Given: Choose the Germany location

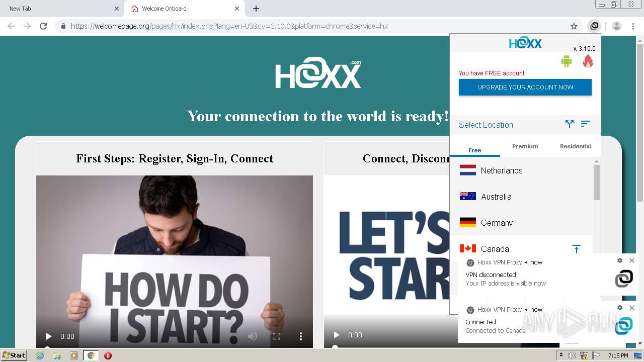Looking at the screenshot, I should (x=521, y=223).
